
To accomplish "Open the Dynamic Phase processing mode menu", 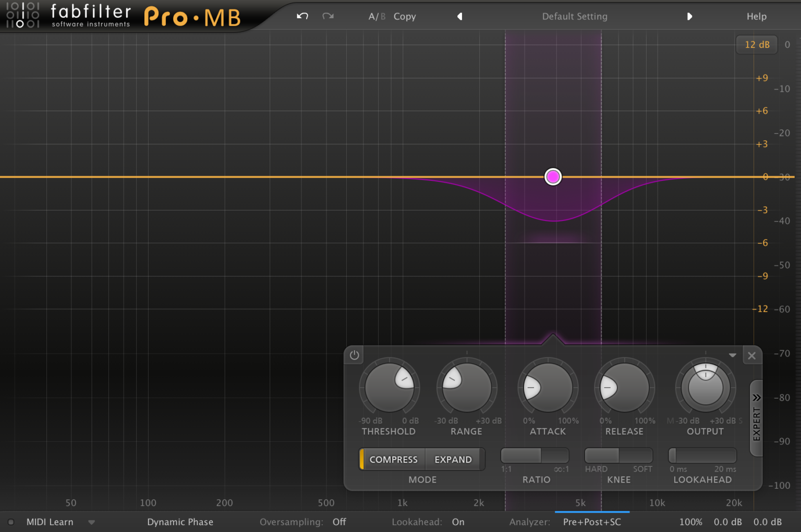I will (x=180, y=522).
